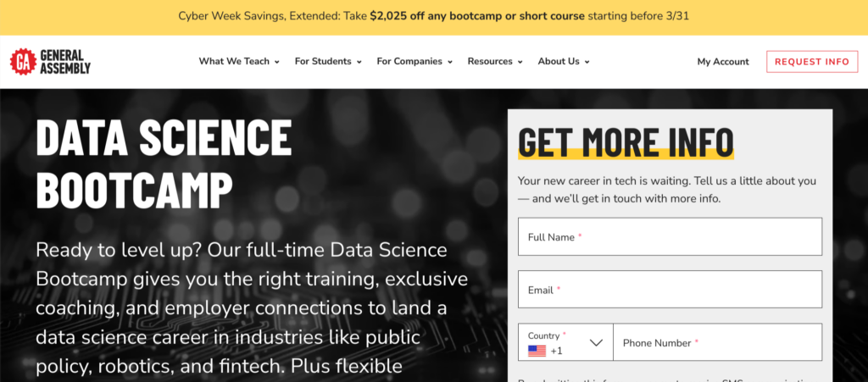Go to My Account
The height and width of the screenshot is (382, 868).
(723, 62)
